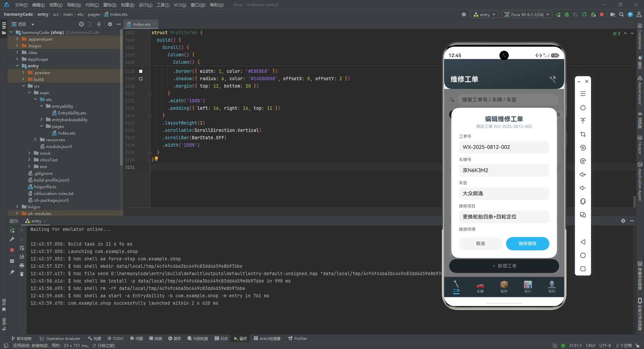
Task: Expand the AppScope folder
Action: [17, 59]
